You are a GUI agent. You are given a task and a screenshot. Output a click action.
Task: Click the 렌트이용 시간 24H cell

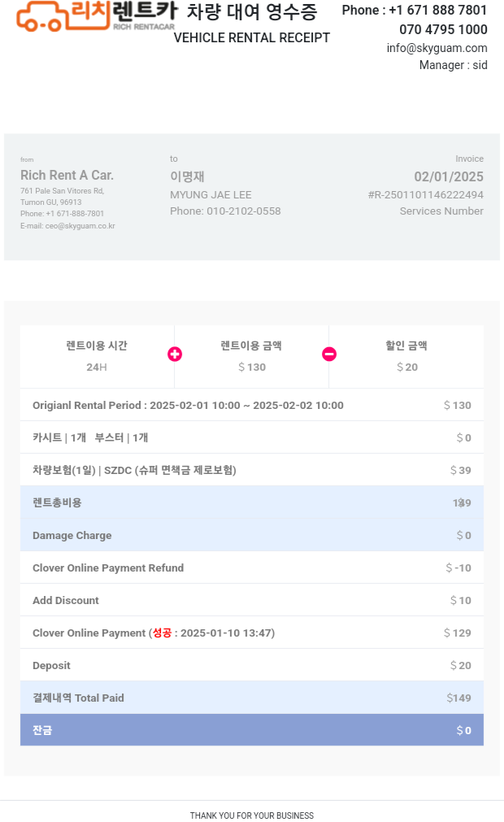pos(97,356)
